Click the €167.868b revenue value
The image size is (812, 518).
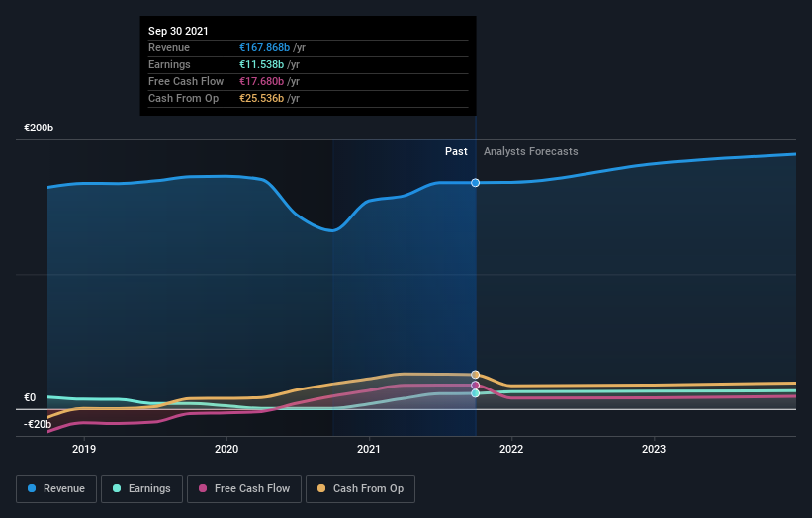tap(265, 47)
